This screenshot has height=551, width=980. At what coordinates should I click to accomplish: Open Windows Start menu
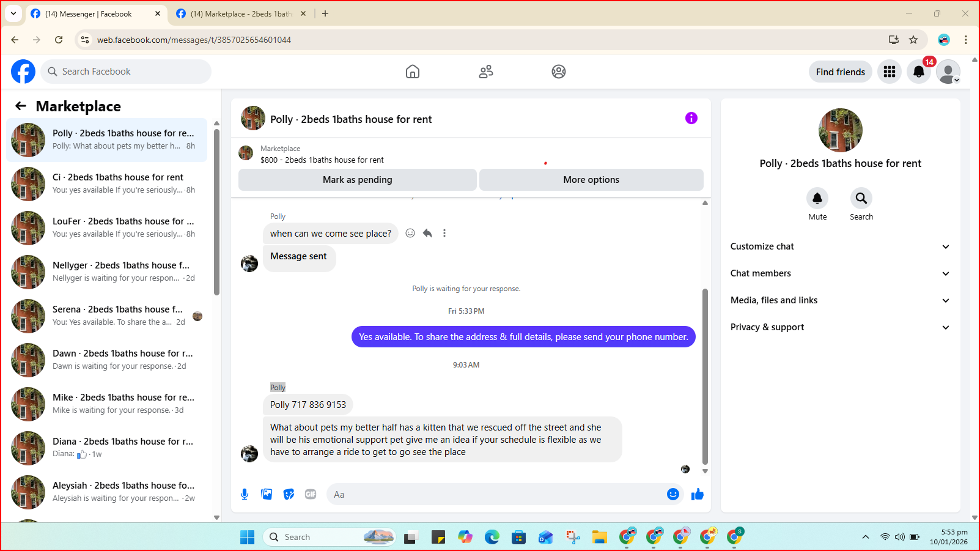coord(248,537)
